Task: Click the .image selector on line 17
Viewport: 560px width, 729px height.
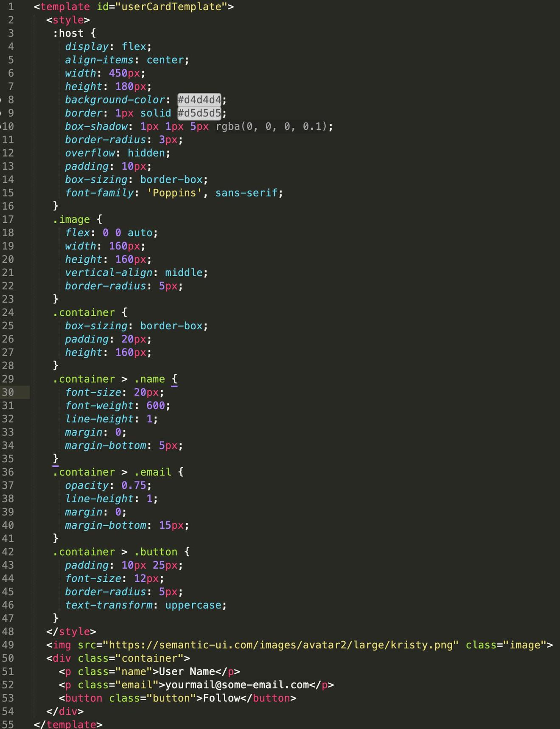Action: click(x=71, y=219)
